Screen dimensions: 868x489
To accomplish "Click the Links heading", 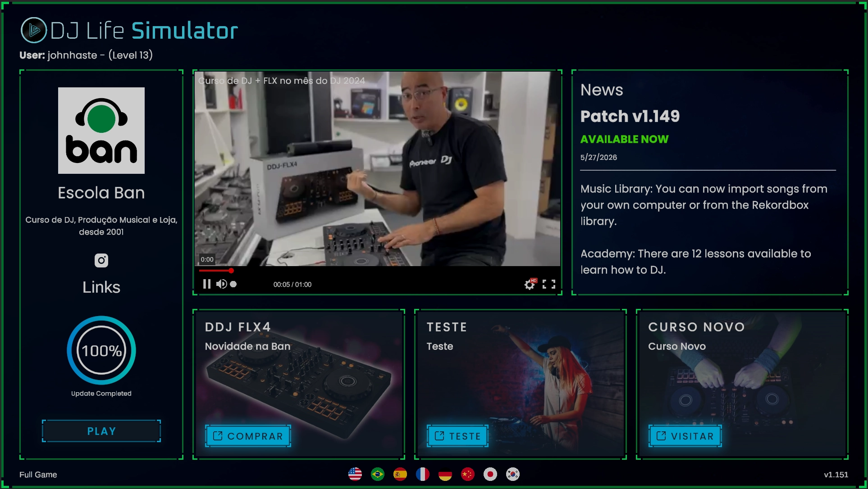I will (101, 287).
